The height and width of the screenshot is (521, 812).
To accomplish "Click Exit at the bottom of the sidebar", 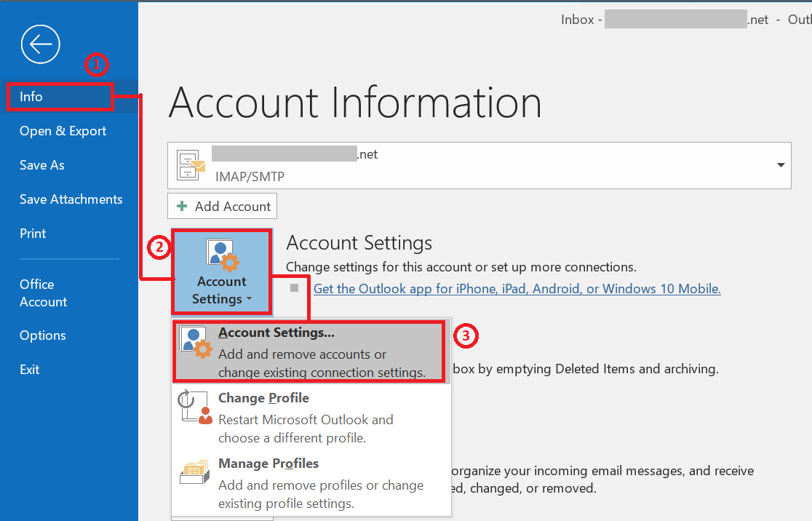I will coord(29,369).
